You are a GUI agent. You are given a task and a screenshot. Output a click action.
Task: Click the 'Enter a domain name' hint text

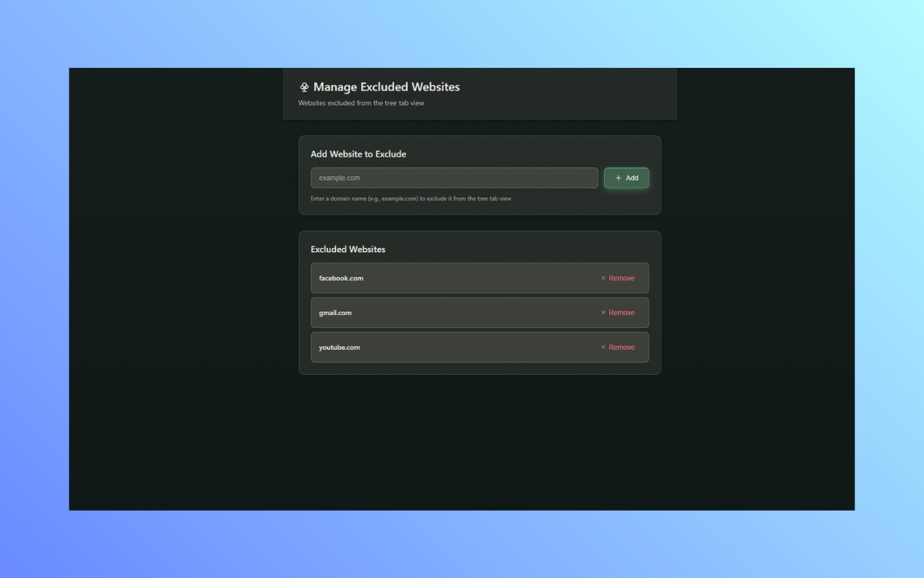click(411, 199)
